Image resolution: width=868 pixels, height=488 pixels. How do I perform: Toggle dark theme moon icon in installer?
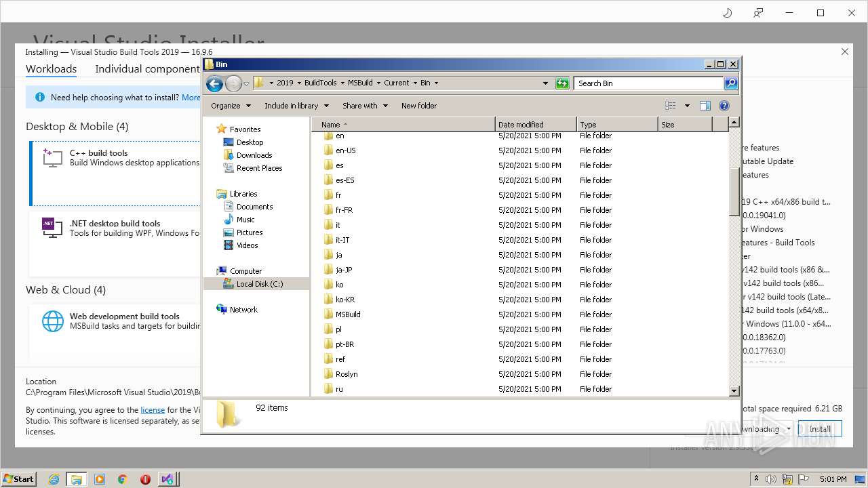click(728, 13)
